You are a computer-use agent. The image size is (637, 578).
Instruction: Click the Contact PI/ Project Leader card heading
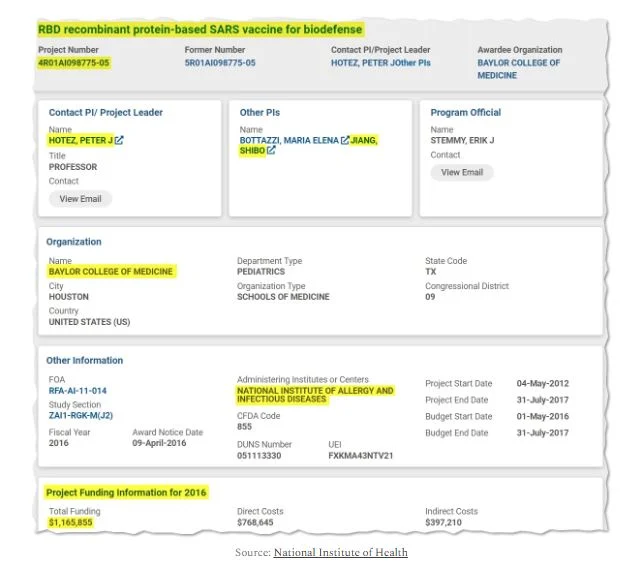(x=106, y=113)
